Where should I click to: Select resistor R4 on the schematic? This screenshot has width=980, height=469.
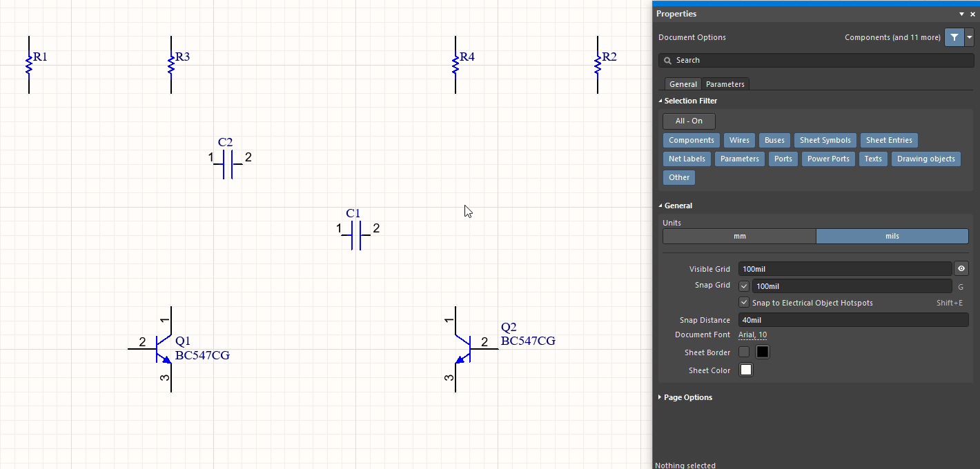tap(455, 65)
